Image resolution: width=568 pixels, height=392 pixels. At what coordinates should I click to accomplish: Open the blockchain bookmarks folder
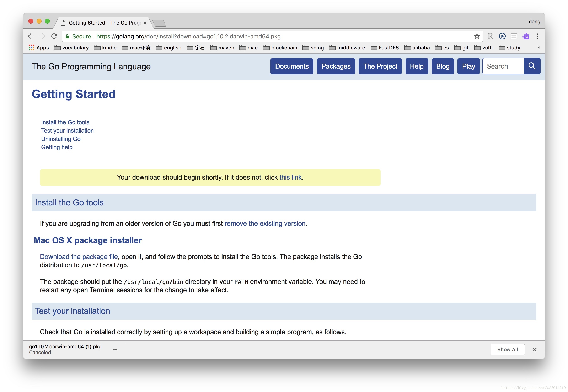point(280,48)
